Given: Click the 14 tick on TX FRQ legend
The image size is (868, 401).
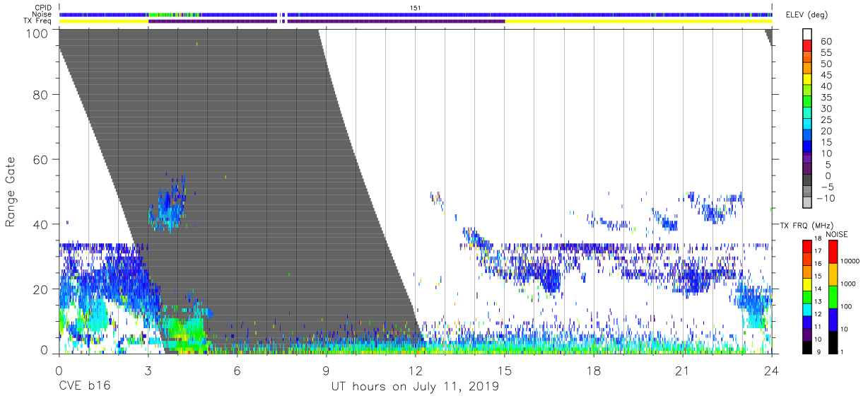Looking at the screenshot, I should (817, 289).
